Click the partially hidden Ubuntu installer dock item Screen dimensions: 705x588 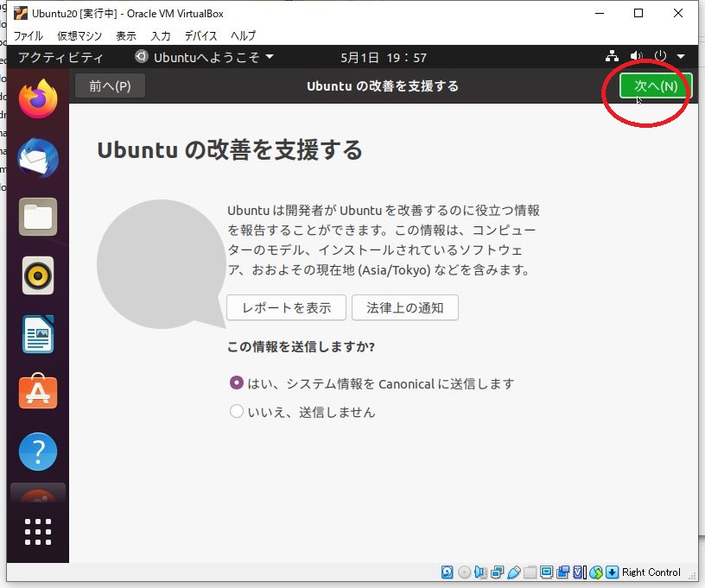[x=38, y=493]
